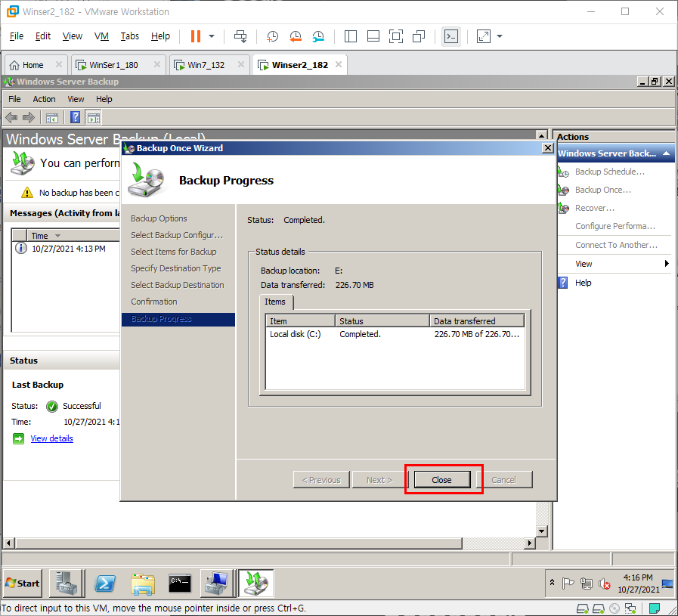Viewport: 678px width, 616px height.
Task: Toggle the VMware library sidebar view icon
Action: [x=350, y=36]
